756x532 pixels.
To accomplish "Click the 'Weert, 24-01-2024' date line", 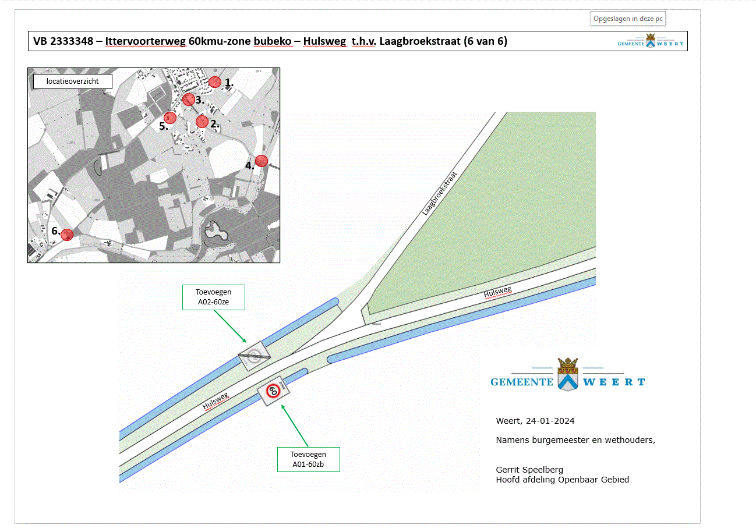I will tap(535, 421).
